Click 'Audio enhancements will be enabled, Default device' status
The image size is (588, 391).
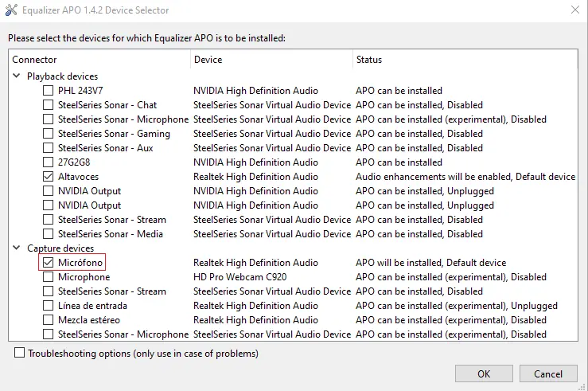tap(465, 176)
